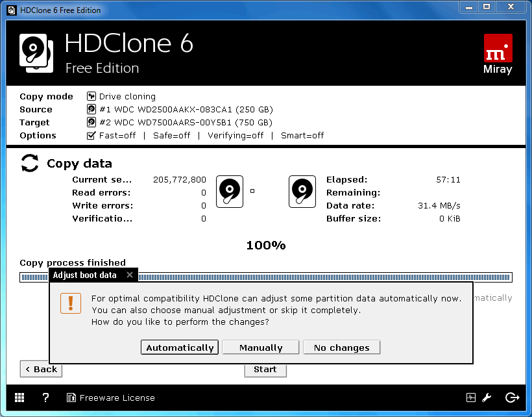Screen dimensions: 532x417
Task: Click the Copy data refresh arrows icon
Action: click(30, 163)
